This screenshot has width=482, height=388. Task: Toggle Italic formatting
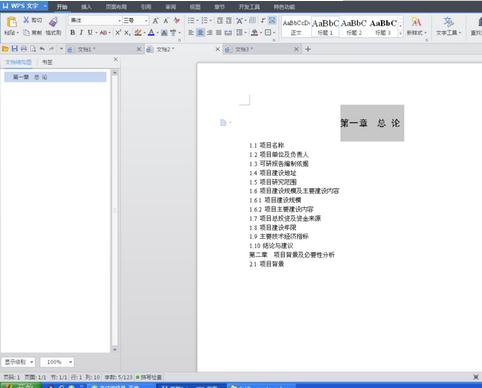coord(81,33)
